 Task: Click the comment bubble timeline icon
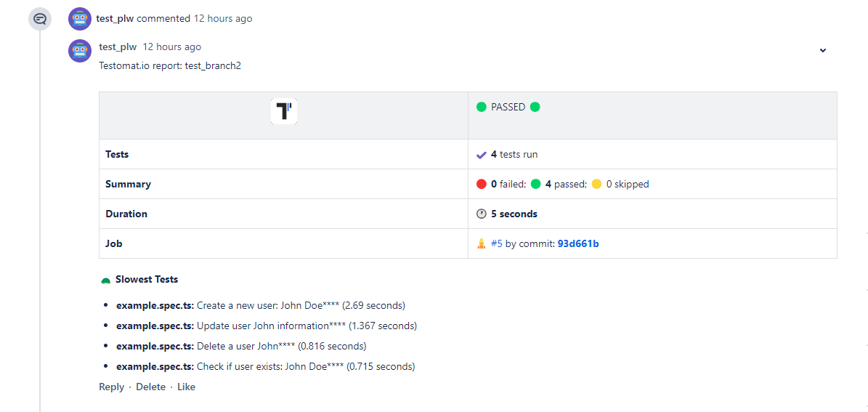tap(40, 19)
